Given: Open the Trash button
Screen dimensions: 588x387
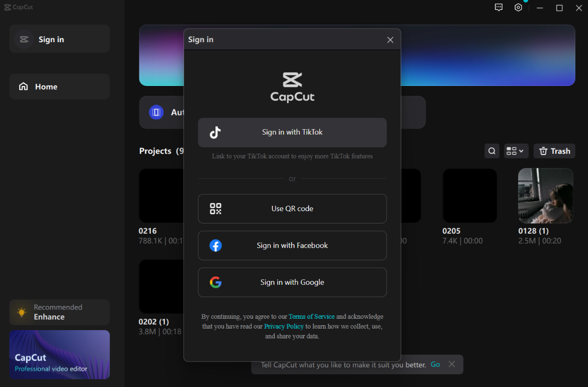Looking at the screenshot, I should [x=554, y=151].
